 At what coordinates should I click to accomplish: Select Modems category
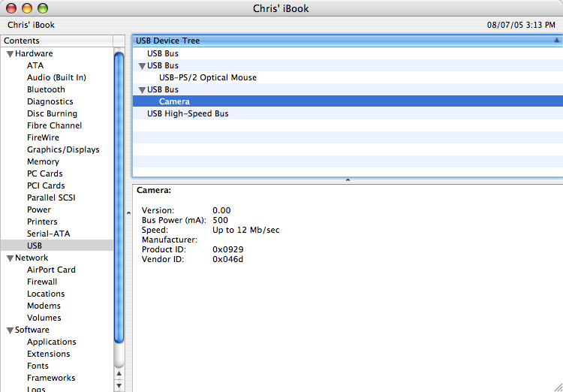point(44,306)
